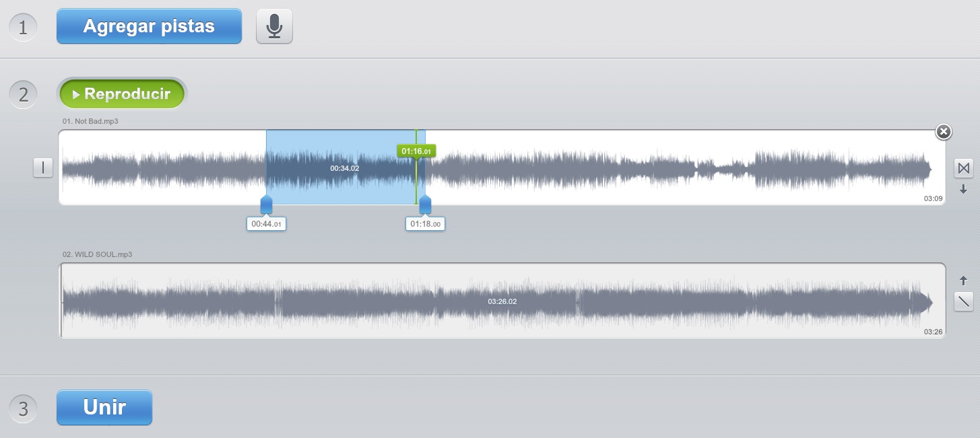Click the blue start handle at 00:44.01
The image size is (980, 438).
266,205
